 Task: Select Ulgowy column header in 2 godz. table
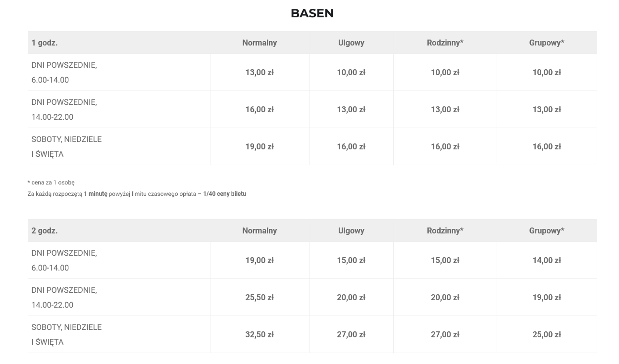351,230
